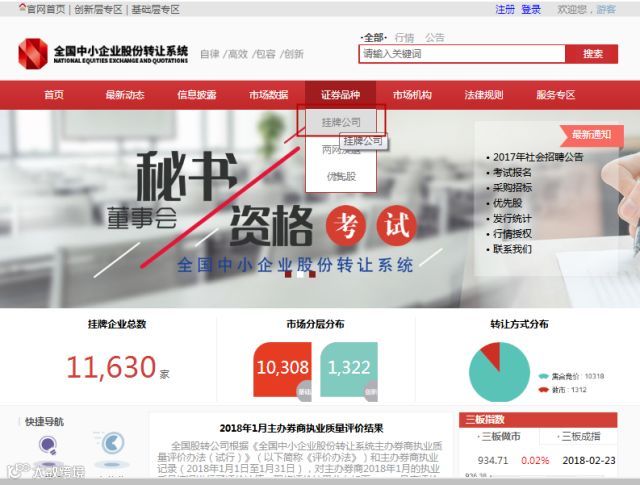Select the last red carousel dot
This screenshot has height=485, width=640.
click(x=312, y=274)
